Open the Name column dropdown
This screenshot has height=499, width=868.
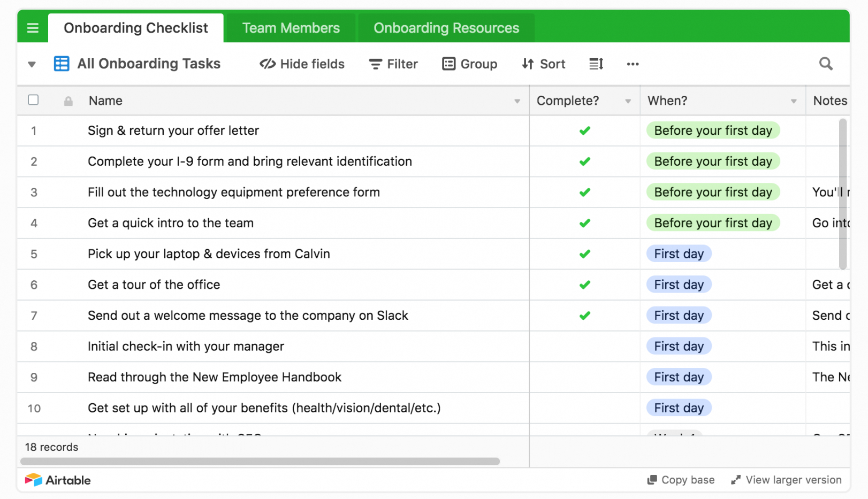517,101
